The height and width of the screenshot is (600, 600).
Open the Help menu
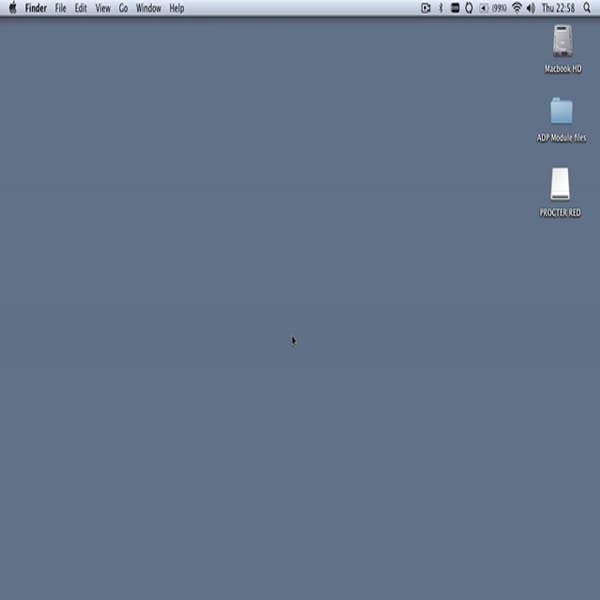tap(176, 8)
